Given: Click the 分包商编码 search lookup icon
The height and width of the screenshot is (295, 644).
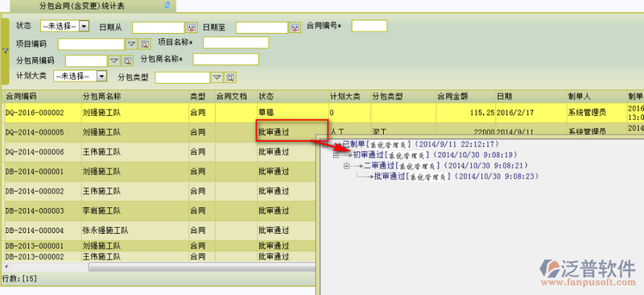Looking at the screenshot, I should click(127, 61).
